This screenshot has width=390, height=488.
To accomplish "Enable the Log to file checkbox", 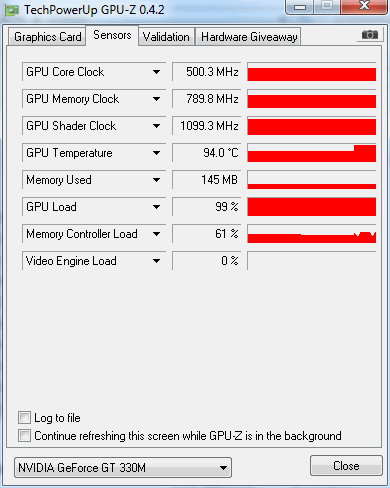I will (x=24, y=418).
